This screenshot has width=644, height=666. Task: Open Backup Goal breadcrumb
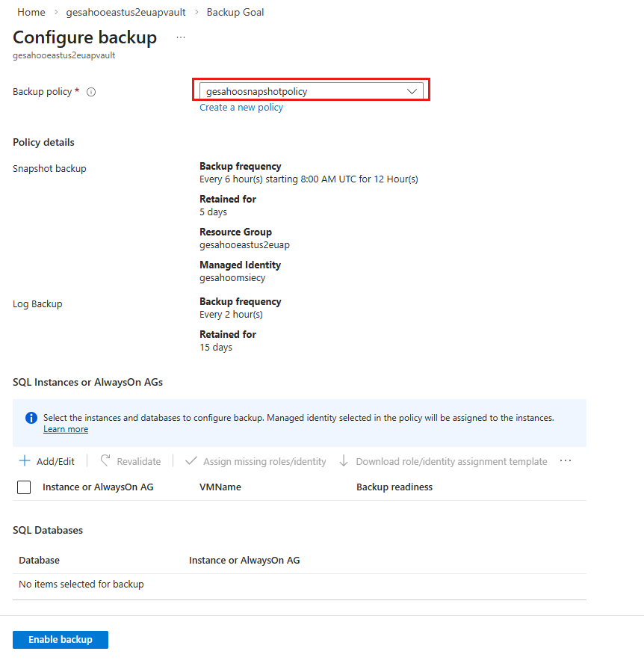coord(235,12)
